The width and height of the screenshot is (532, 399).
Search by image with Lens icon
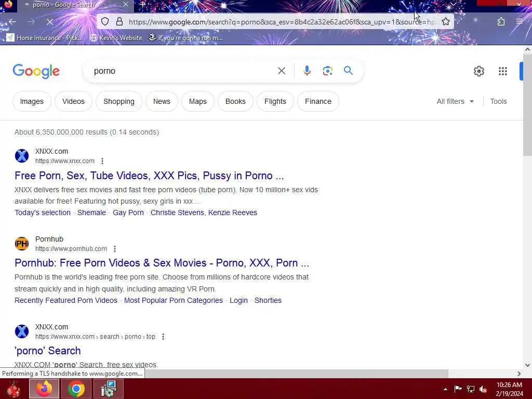[327, 71]
